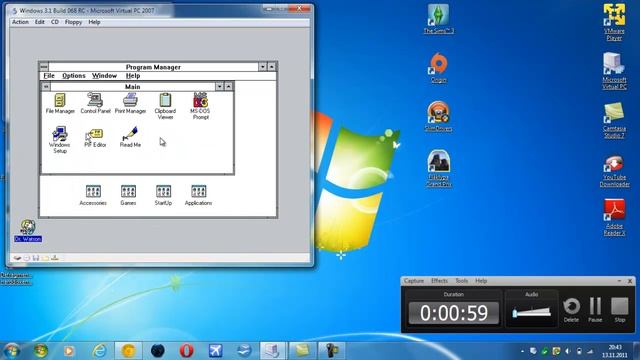
Task: Start the MS-DOS Prompt icon
Action: click(200, 105)
